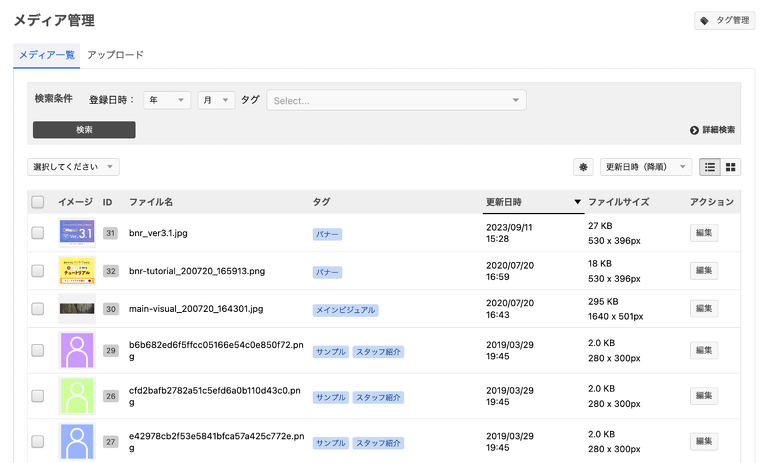This screenshot has height=463, width=768.
Task: Click the タグ Select input field
Action: click(x=395, y=100)
